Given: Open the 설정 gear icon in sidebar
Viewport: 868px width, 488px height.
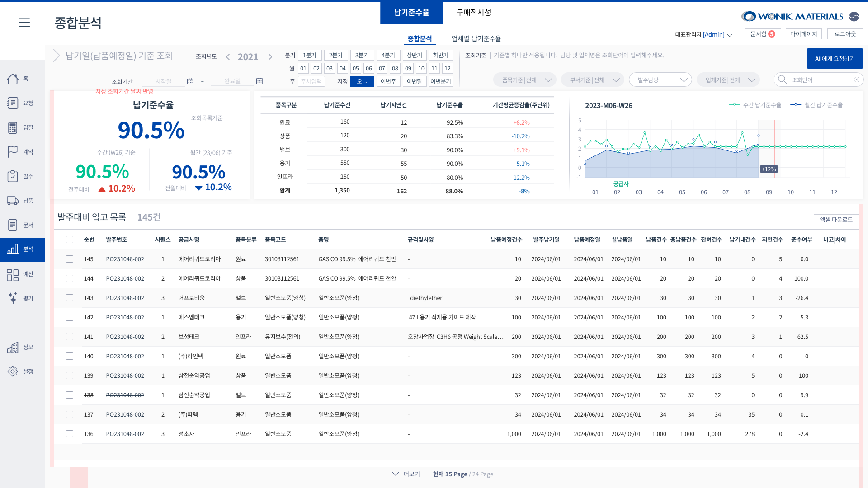Looking at the screenshot, I should tap(13, 371).
